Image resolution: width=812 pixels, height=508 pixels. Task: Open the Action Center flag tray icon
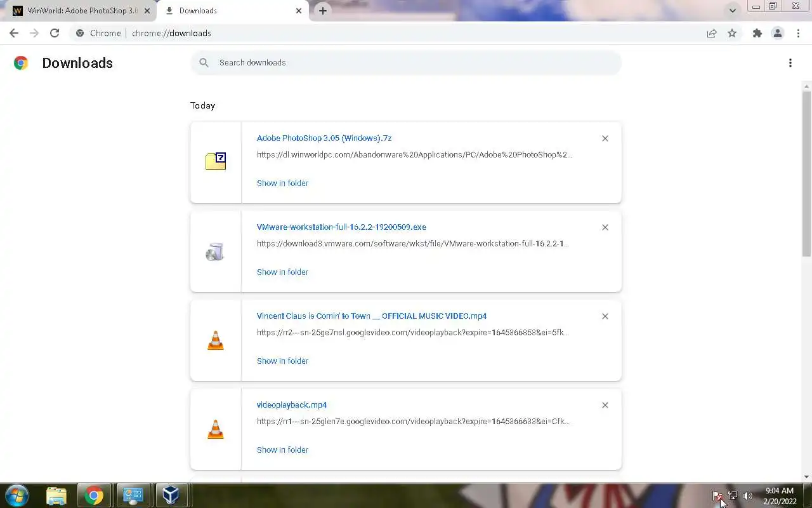[717, 496]
